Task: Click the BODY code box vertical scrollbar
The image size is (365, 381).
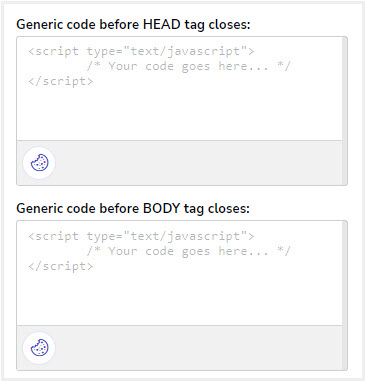Action: pyautogui.click(x=345, y=295)
